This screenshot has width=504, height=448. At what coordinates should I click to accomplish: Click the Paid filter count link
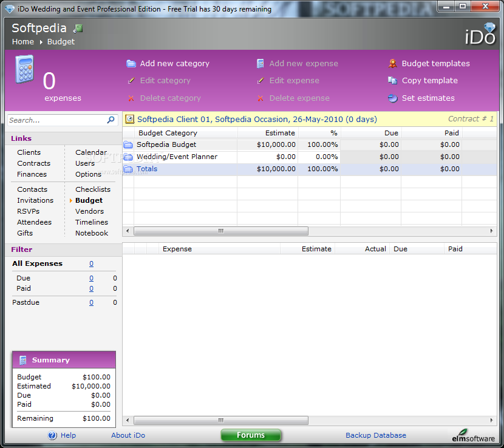(91, 288)
